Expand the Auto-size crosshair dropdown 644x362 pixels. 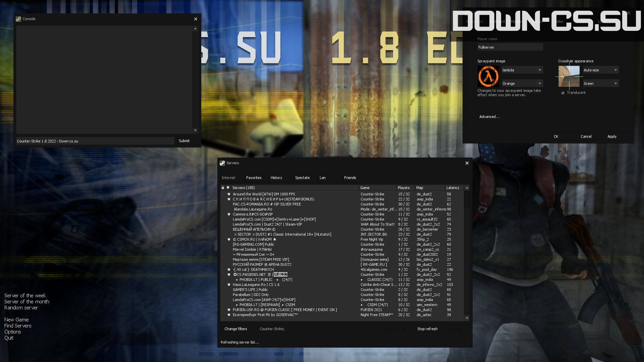tap(601, 70)
